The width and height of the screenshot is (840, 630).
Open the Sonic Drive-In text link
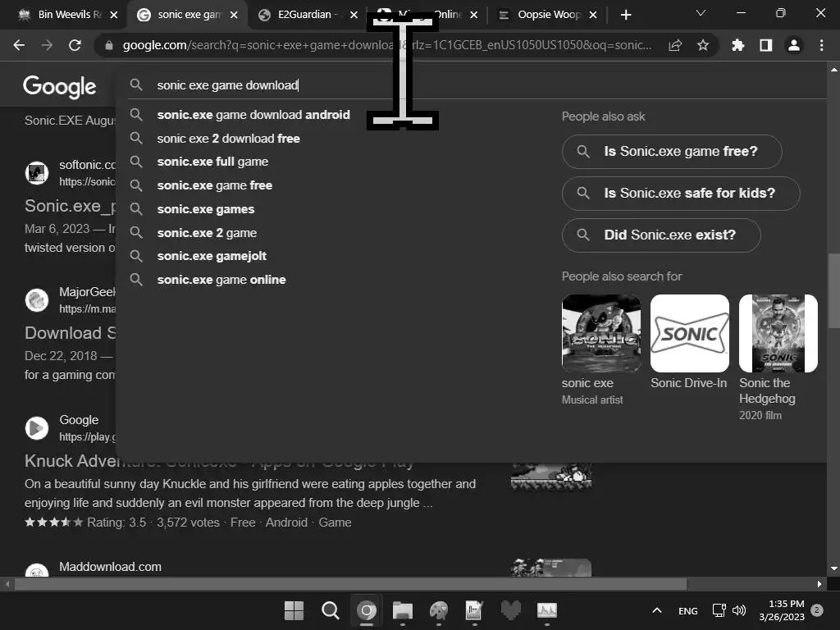click(688, 383)
